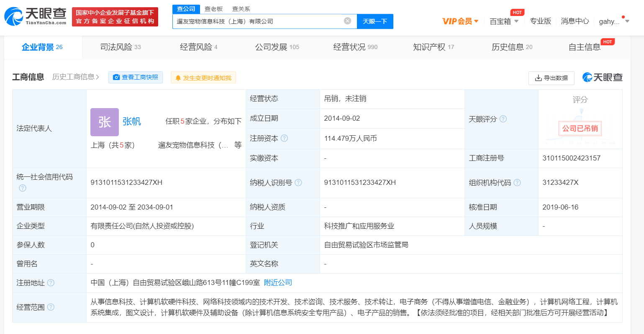644x334 pixels.
Task: Switch to the 查关系 search tab
Action: point(241,9)
